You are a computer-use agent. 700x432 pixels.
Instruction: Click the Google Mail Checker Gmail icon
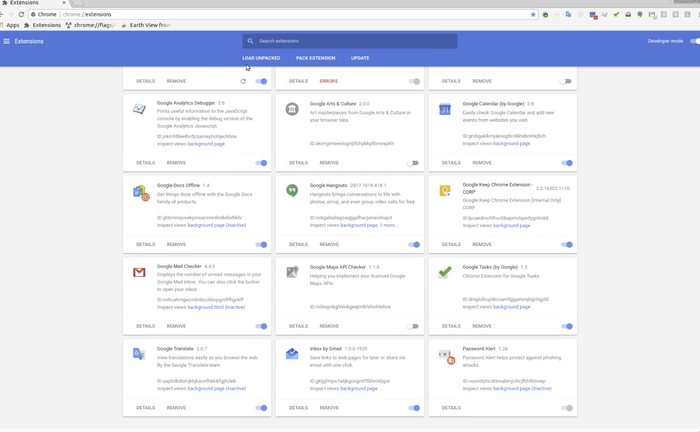tap(139, 272)
